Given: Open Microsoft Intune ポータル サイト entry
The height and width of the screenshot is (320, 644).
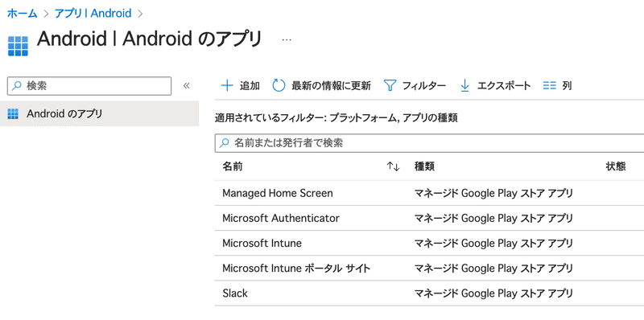Looking at the screenshot, I should (296, 269).
